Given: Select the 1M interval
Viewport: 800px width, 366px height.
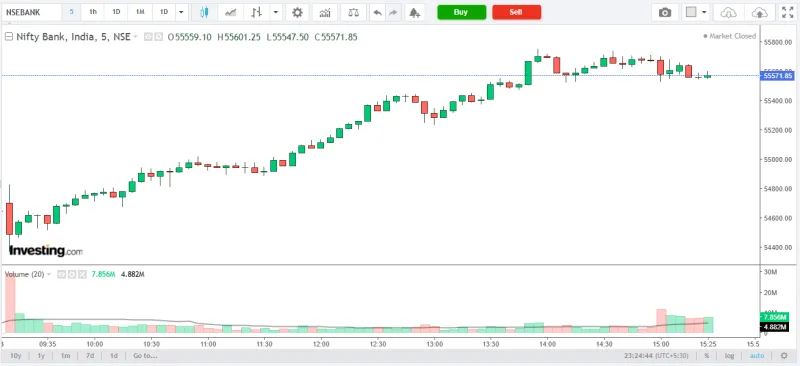Looking at the screenshot, I should (140, 12).
